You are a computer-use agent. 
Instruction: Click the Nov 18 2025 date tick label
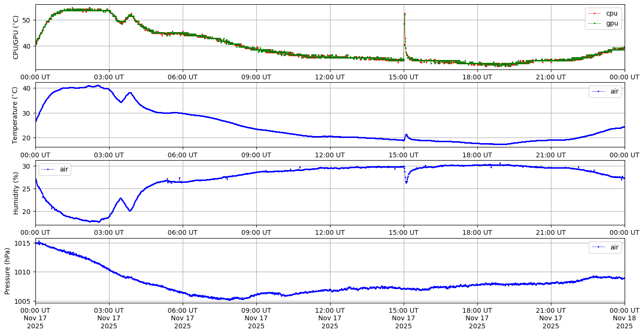(x=624, y=318)
